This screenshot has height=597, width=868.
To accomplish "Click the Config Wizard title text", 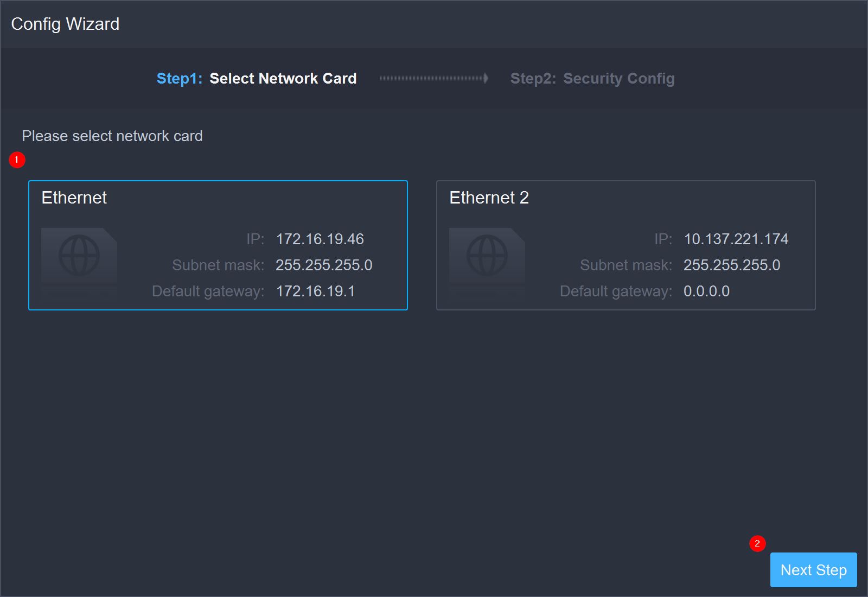I will coord(65,24).
